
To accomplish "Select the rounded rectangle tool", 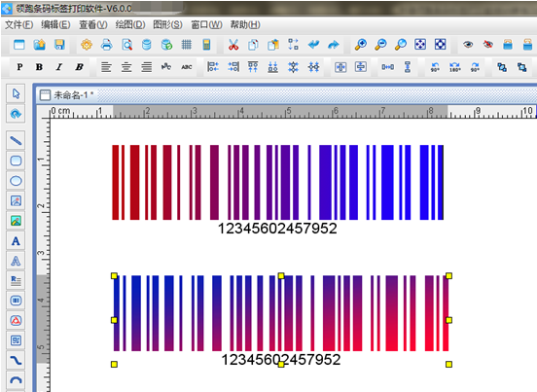I will 16,160.
